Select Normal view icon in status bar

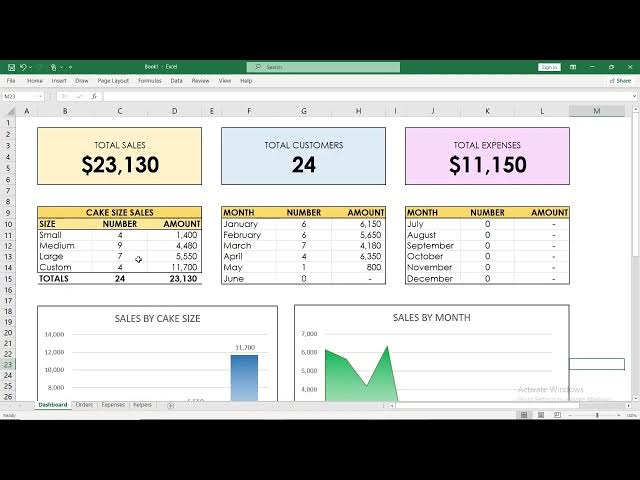(x=522, y=415)
